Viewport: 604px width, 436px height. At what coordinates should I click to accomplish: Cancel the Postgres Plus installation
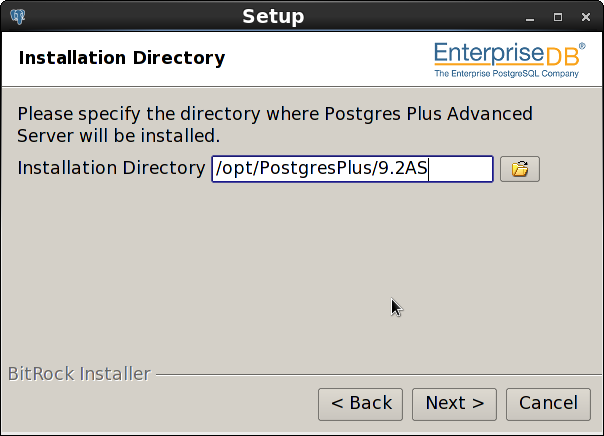coord(548,404)
